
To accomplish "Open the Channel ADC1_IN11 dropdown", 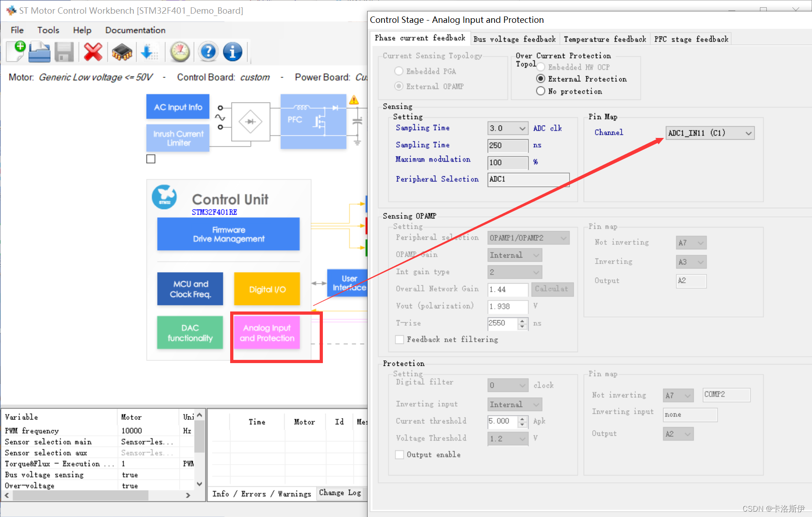I will click(x=710, y=133).
